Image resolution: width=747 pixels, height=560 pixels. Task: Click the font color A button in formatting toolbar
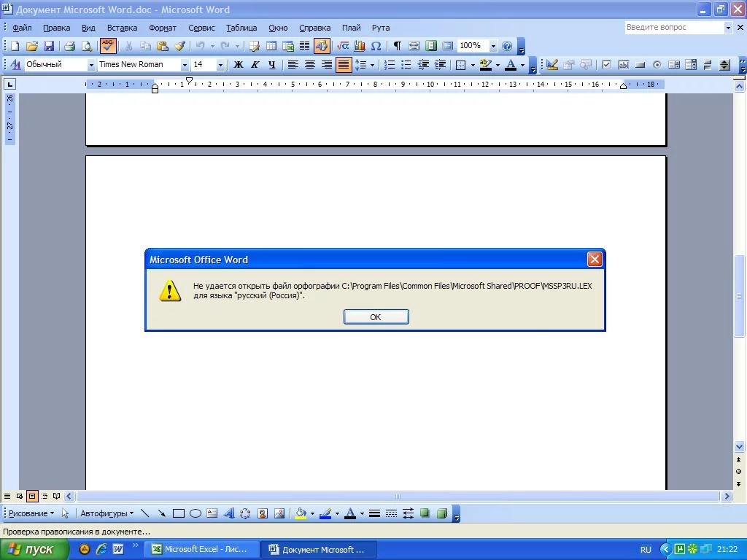(511, 65)
